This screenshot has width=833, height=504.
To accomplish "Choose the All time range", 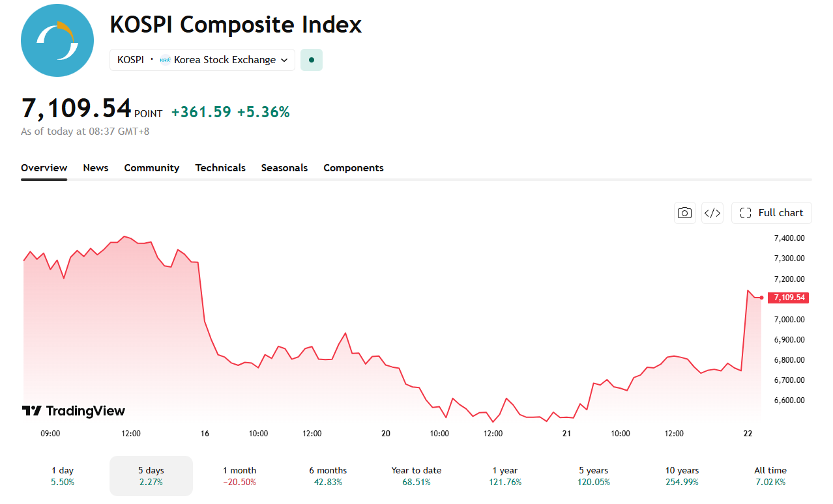I will pyautogui.click(x=770, y=476).
